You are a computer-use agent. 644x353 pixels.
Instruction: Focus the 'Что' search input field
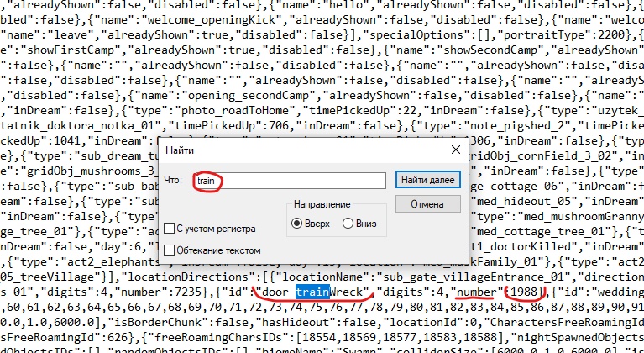290,181
